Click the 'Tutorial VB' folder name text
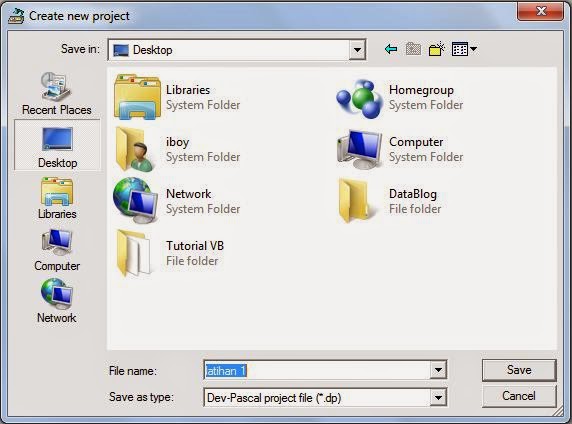 click(x=195, y=246)
